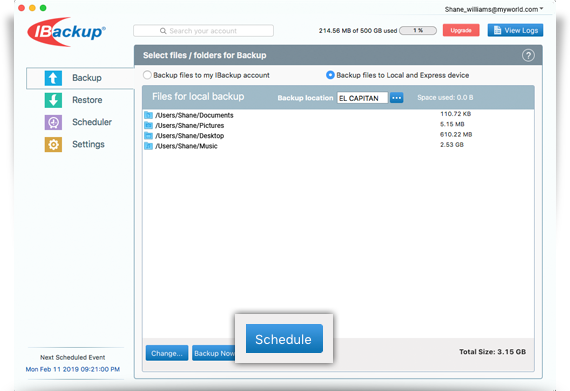
Task: Click the blue Schedule button
Action: (x=284, y=339)
